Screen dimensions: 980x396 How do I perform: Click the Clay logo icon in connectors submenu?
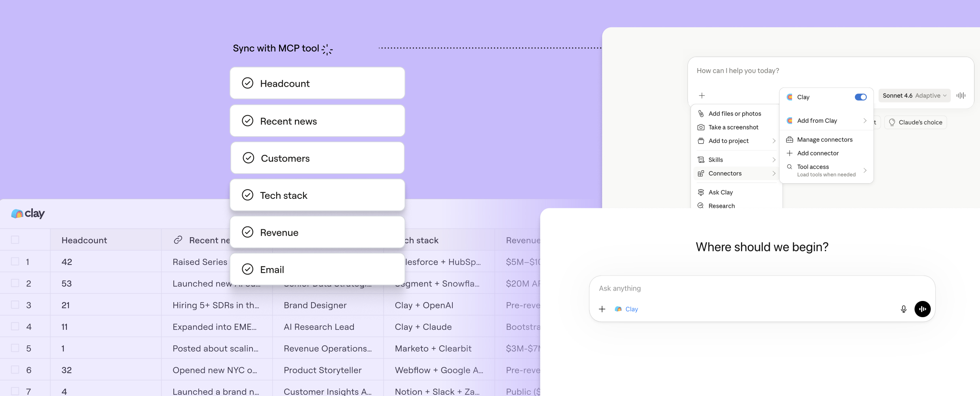point(790,97)
